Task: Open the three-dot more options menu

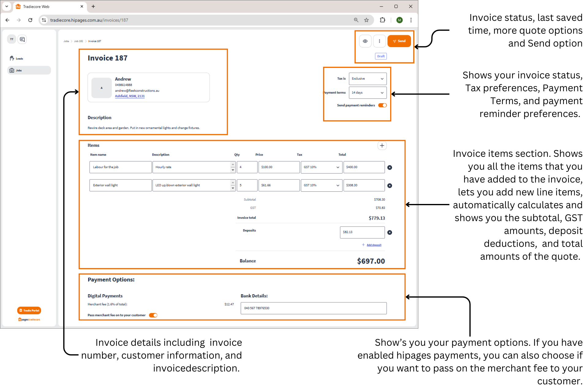Action: [x=379, y=41]
